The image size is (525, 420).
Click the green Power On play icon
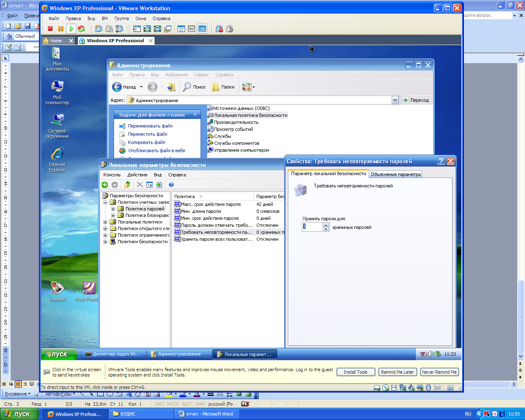(71, 29)
